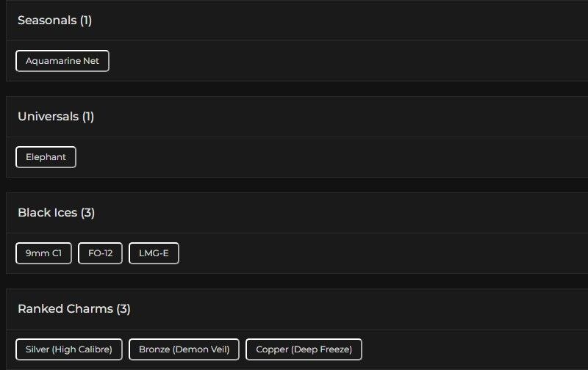Select the Elephant universal skin tag

pyautogui.click(x=46, y=157)
